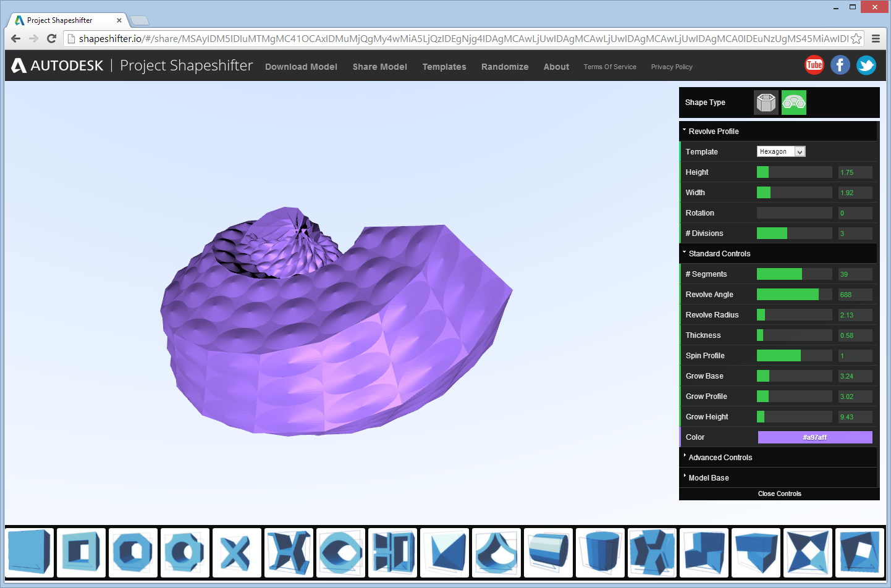
Task: Click the Download Model link
Action: coord(301,67)
